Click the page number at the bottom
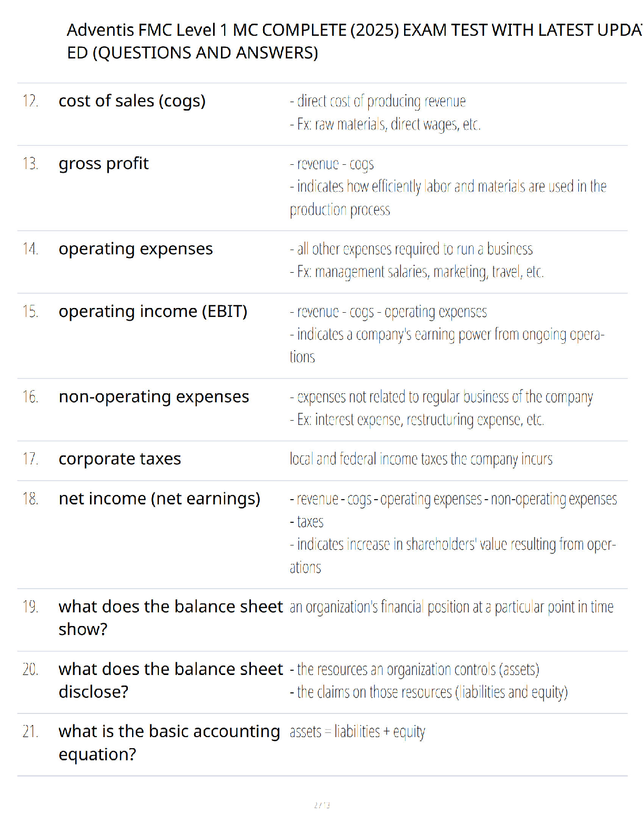This screenshot has width=644, height=834. pos(322,805)
